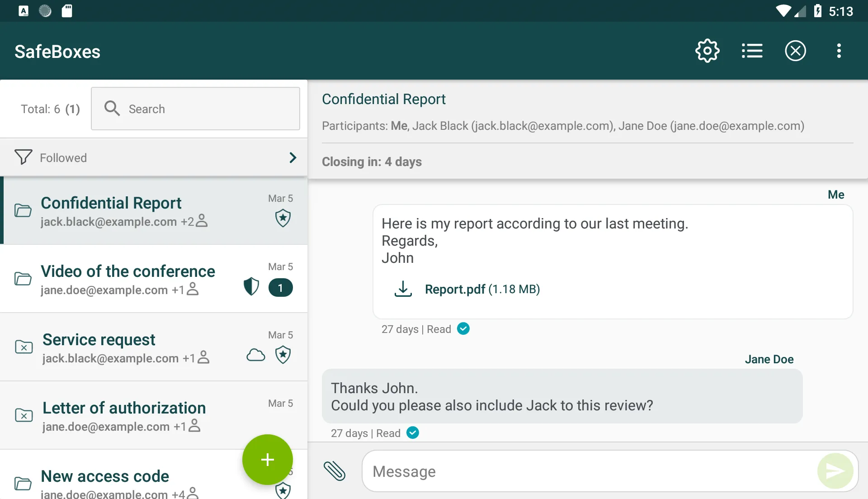Click the read receipt checkmark on John's message
Viewport: 868px width, 499px height.
click(x=463, y=328)
